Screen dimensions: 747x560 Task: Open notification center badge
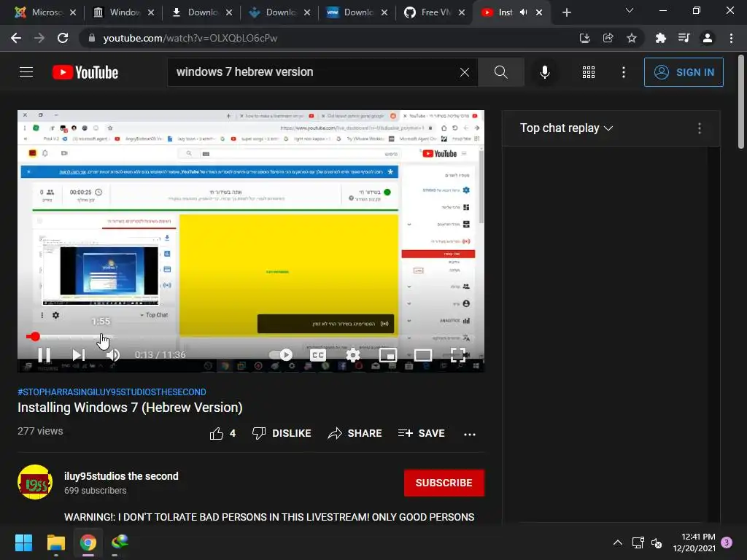(727, 542)
